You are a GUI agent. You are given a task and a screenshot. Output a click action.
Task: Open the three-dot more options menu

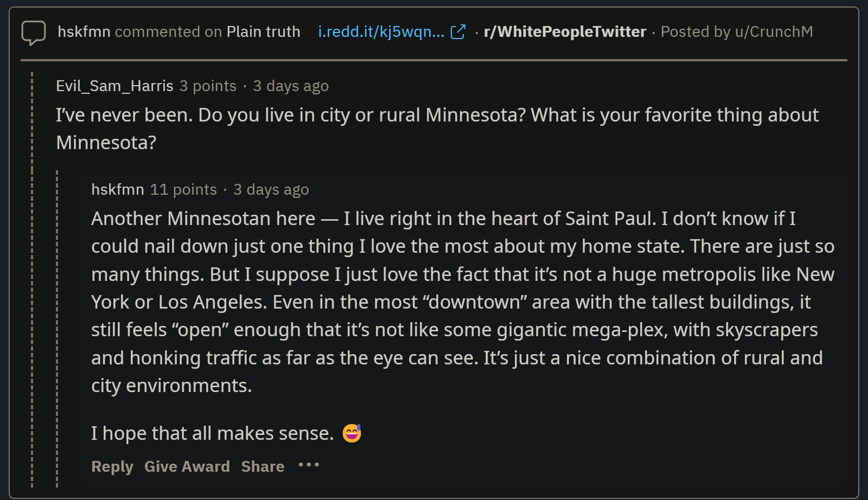click(x=309, y=465)
